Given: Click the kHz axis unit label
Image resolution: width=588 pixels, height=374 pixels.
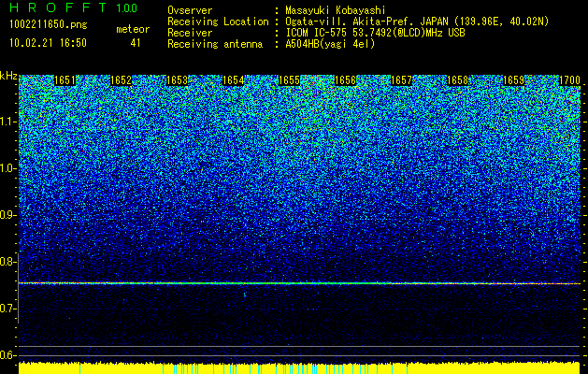Looking at the screenshot, I should click(x=8, y=76).
